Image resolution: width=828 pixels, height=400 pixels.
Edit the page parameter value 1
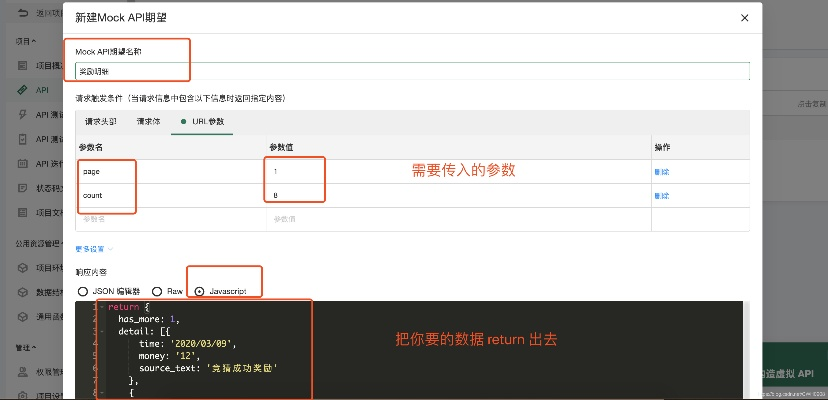[x=459, y=172]
